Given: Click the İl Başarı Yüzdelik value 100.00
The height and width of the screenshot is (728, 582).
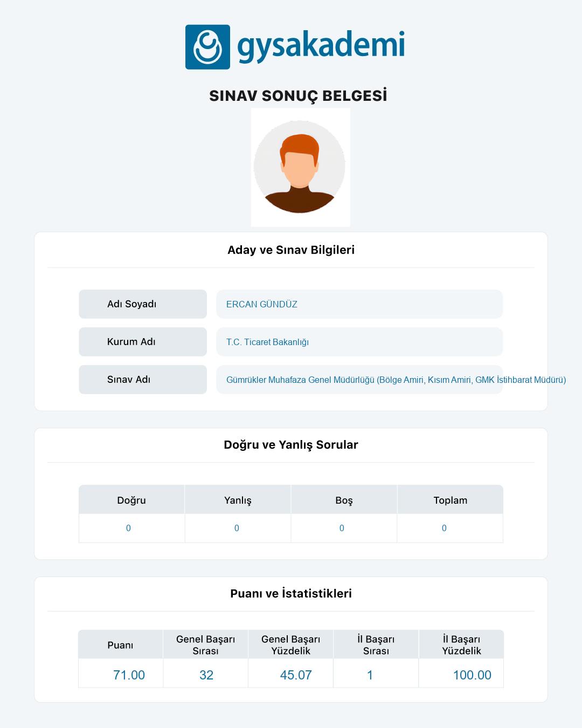Looking at the screenshot, I should [x=472, y=675].
